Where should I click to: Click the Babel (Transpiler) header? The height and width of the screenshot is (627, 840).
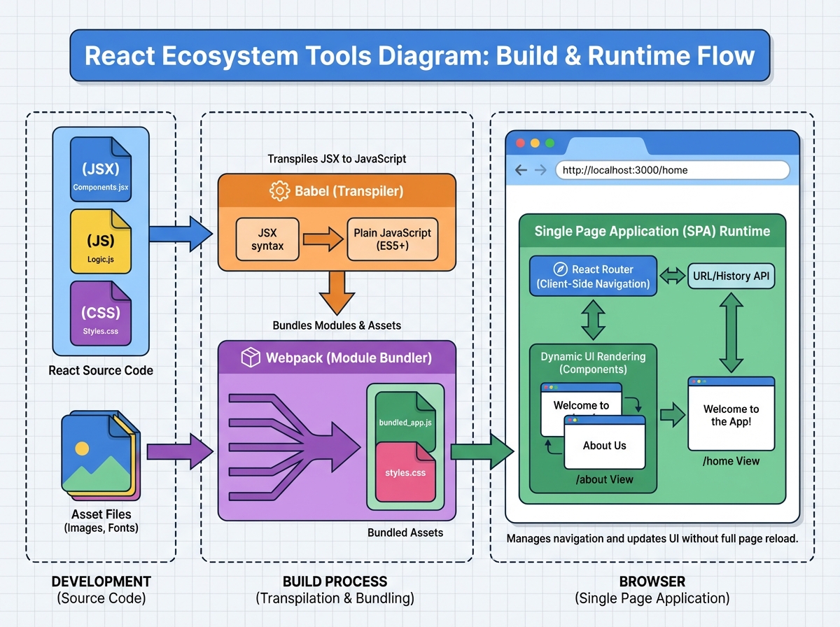(x=337, y=190)
